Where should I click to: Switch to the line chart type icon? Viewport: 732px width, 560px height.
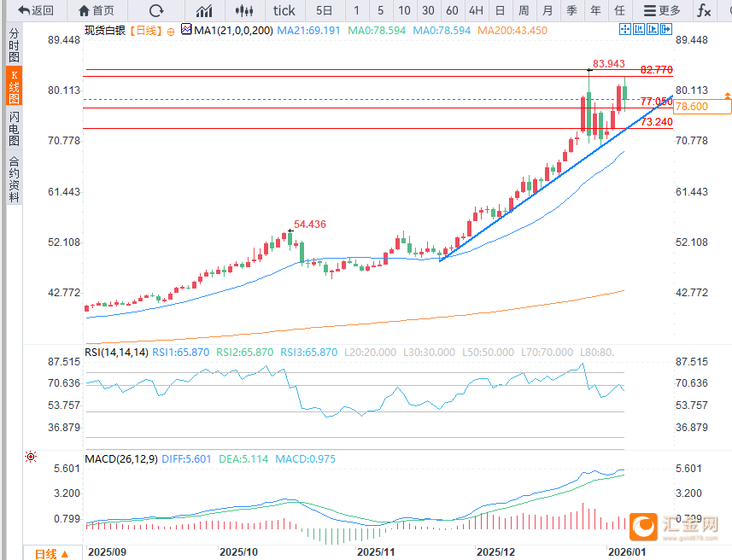tap(204, 10)
